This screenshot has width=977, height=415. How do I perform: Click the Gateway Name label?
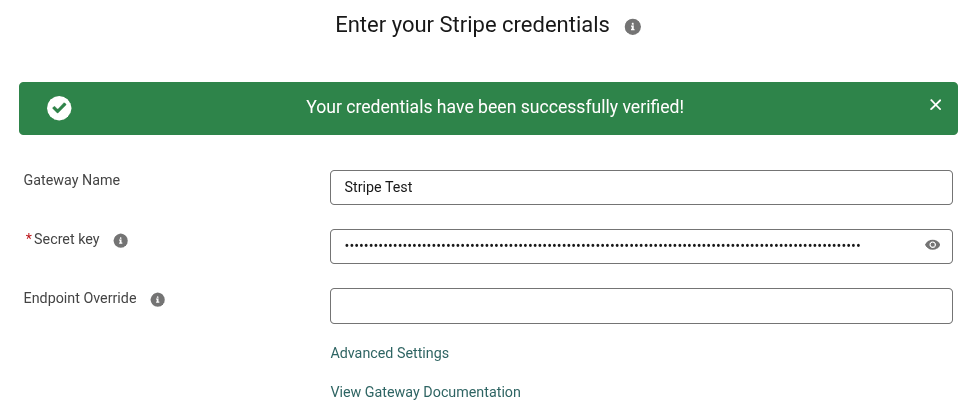coord(72,180)
